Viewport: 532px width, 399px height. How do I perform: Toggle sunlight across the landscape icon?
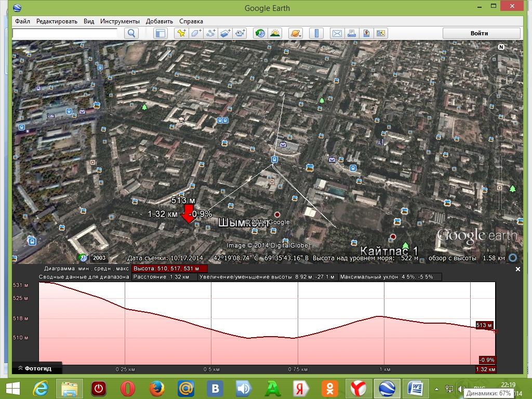coord(275,33)
